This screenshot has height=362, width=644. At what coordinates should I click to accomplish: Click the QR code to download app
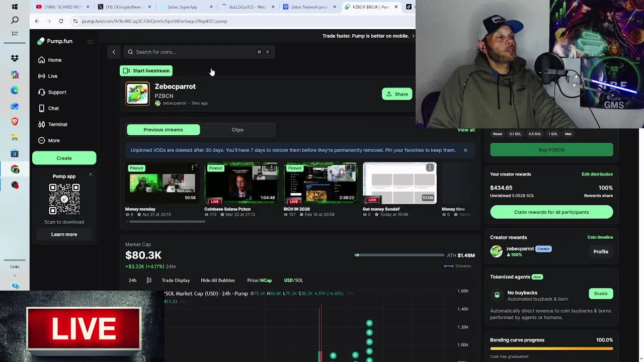click(64, 199)
